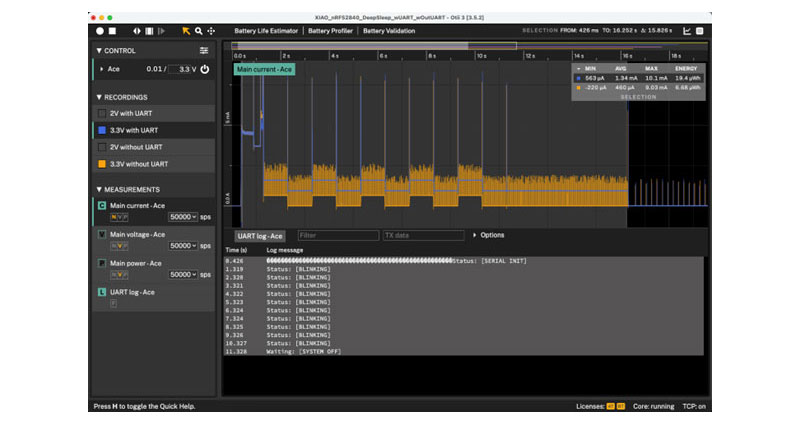Click the 'UART log - Ace' button
The image size is (800, 425).
260,236
